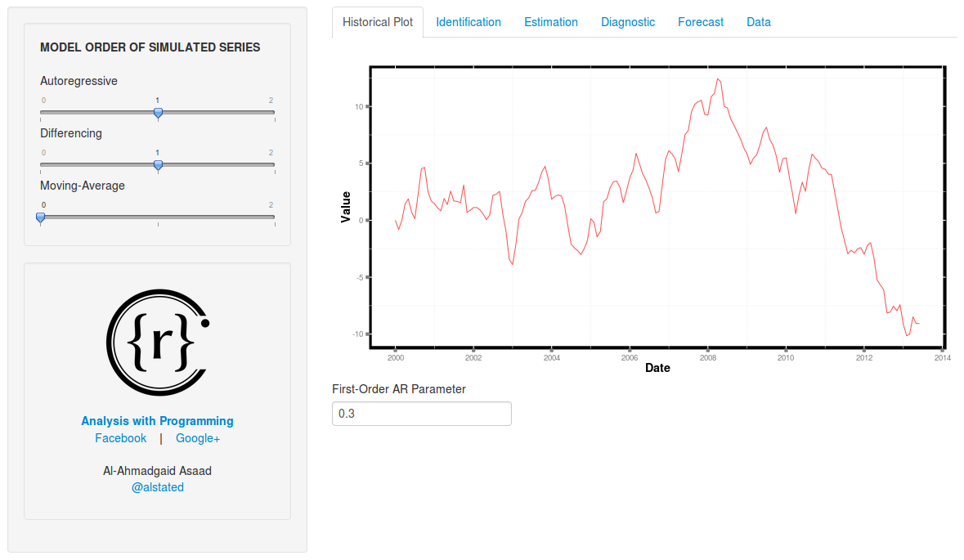The image size is (964, 560).
Task: Open the Estimation tab
Action: [x=551, y=22]
